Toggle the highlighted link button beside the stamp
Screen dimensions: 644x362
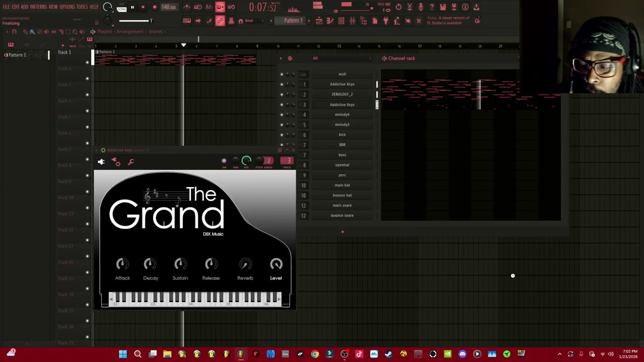(x=220, y=21)
